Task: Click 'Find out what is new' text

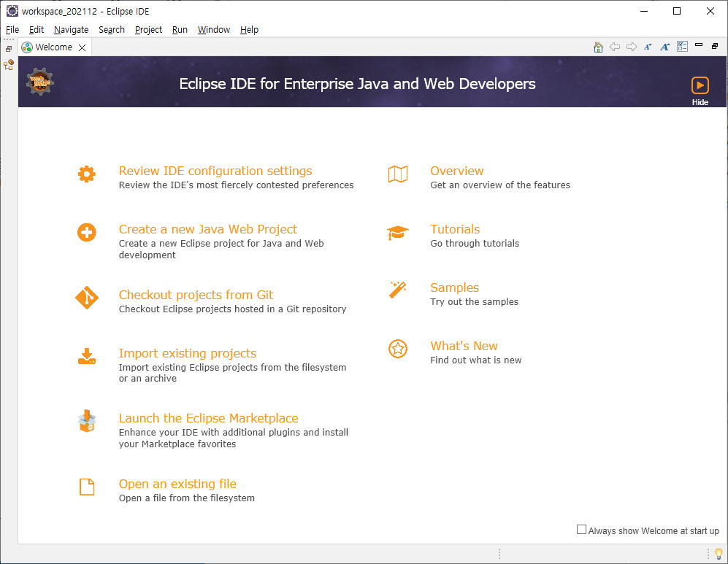Action: coord(476,360)
